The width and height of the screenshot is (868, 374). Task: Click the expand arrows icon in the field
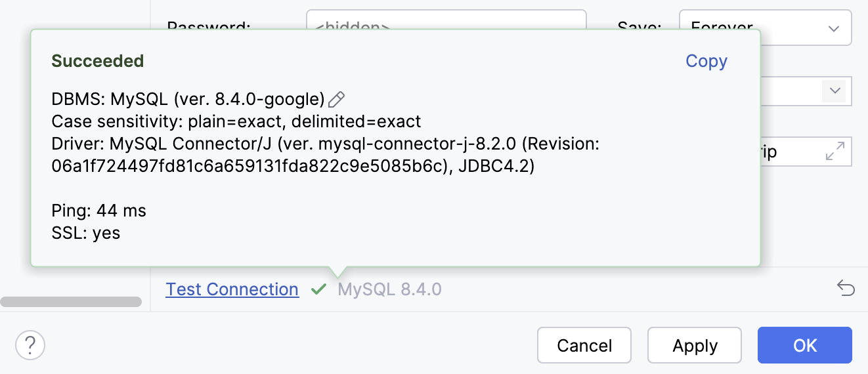point(835,153)
